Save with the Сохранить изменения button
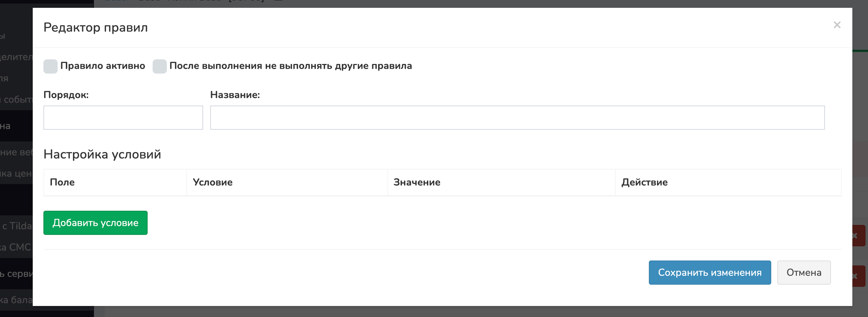Screen dimensions: 868x317 tap(710, 273)
